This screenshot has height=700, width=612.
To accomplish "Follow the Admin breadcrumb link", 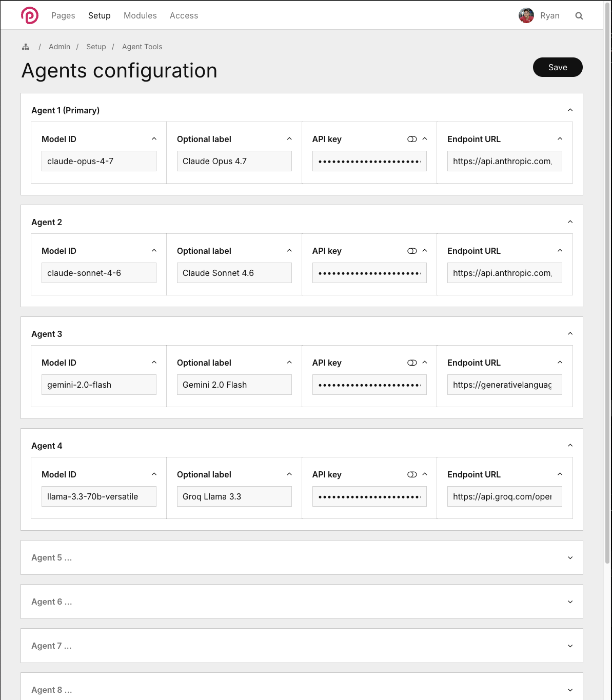I will click(60, 47).
